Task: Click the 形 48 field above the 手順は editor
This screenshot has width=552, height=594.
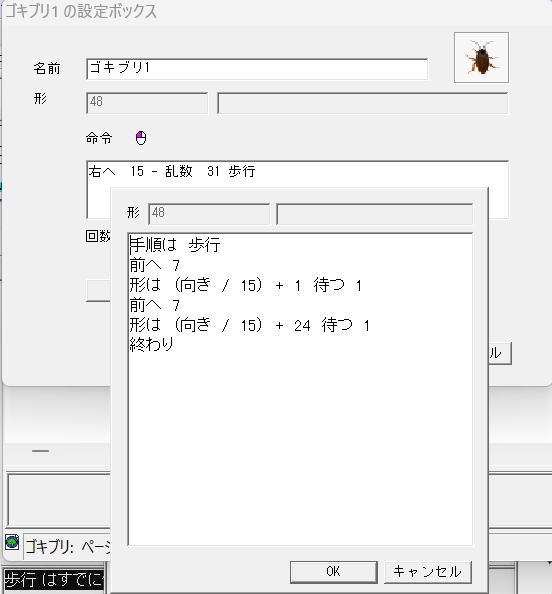Action: [209, 214]
